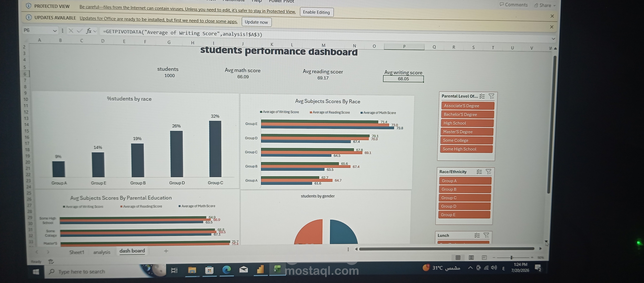Image resolution: width=644 pixels, height=283 pixels.
Task: Toggle multi-select in Parental Level slicer
Action: point(482,96)
